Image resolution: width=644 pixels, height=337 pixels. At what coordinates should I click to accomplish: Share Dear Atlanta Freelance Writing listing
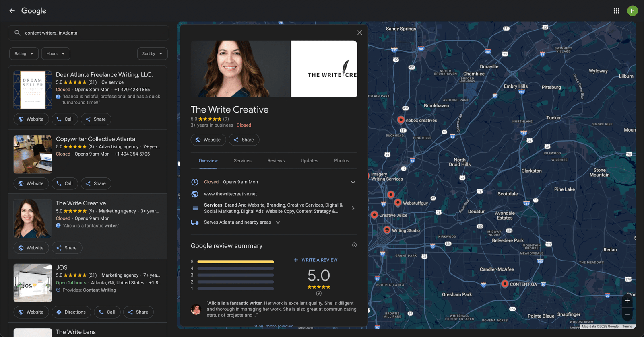(x=96, y=119)
